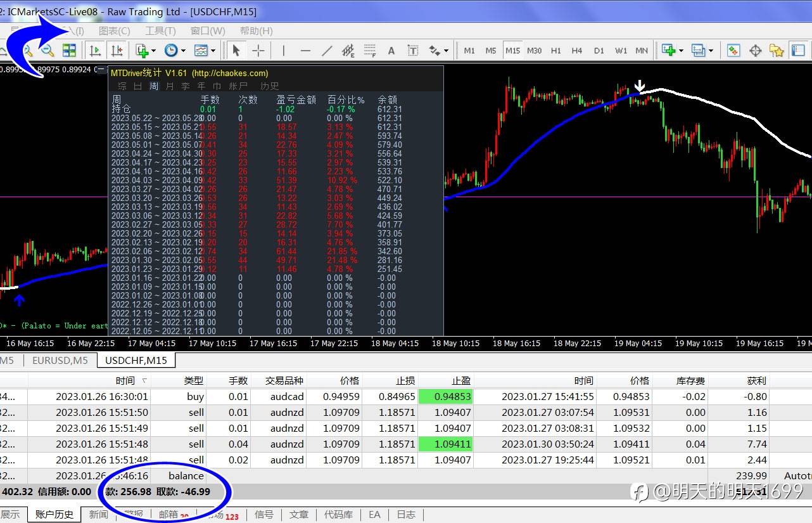812x523 pixels.
Task: Switch chart to W1 timeframe
Action: [621, 51]
